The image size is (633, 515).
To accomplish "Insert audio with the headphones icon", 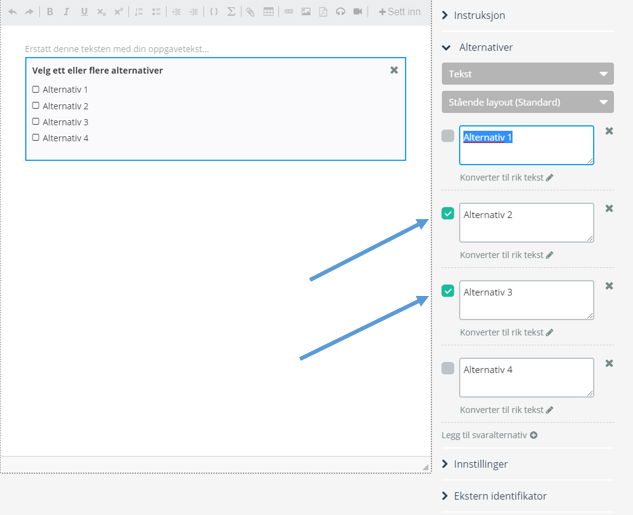I will coord(341,12).
